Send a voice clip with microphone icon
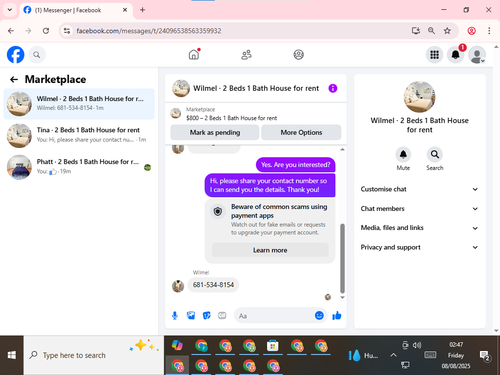The height and width of the screenshot is (375, 500). (175, 315)
